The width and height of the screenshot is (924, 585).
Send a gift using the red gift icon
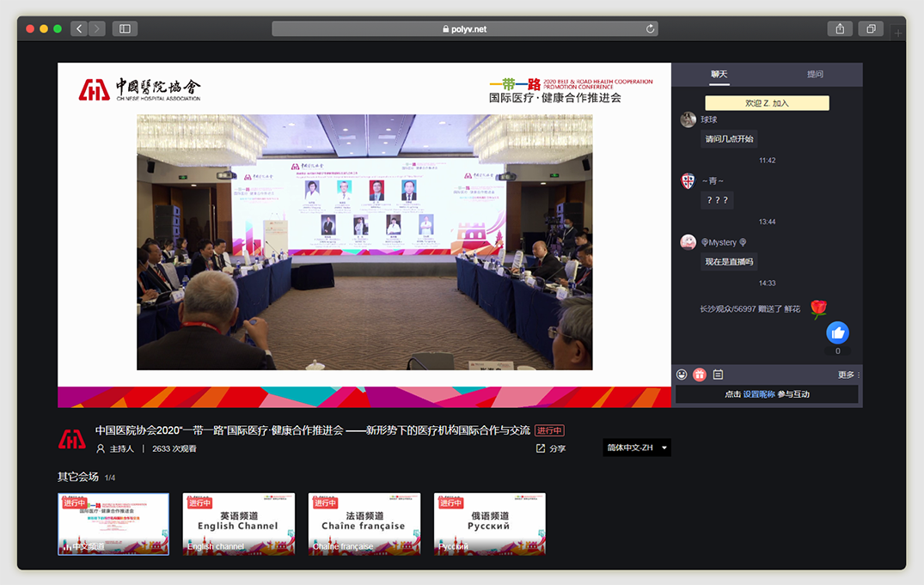699,374
